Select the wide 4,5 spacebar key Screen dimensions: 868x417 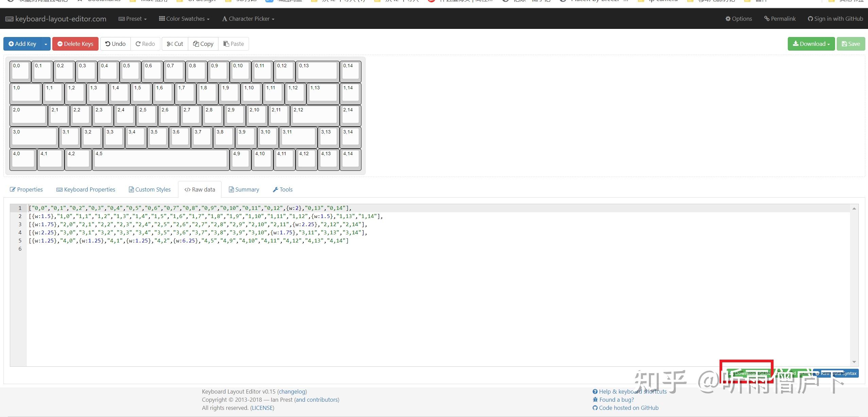(160, 159)
